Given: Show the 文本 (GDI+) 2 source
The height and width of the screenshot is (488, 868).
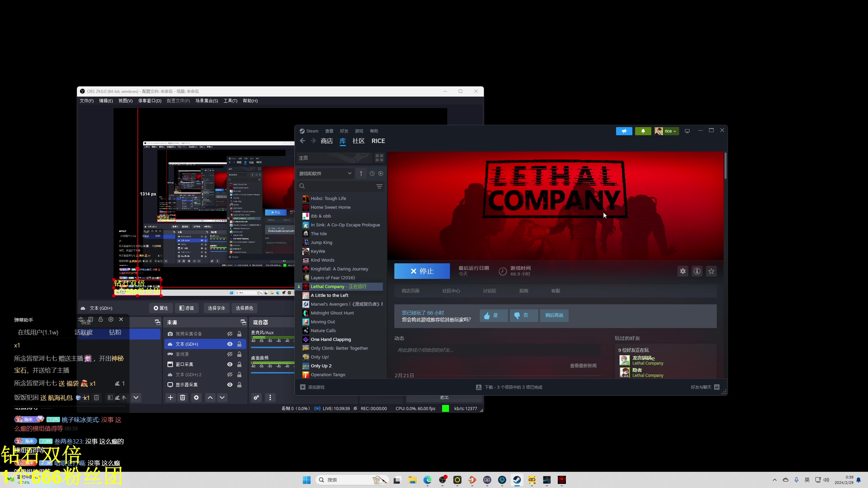Looking at the screenshot, I should (x=230, y=374).
